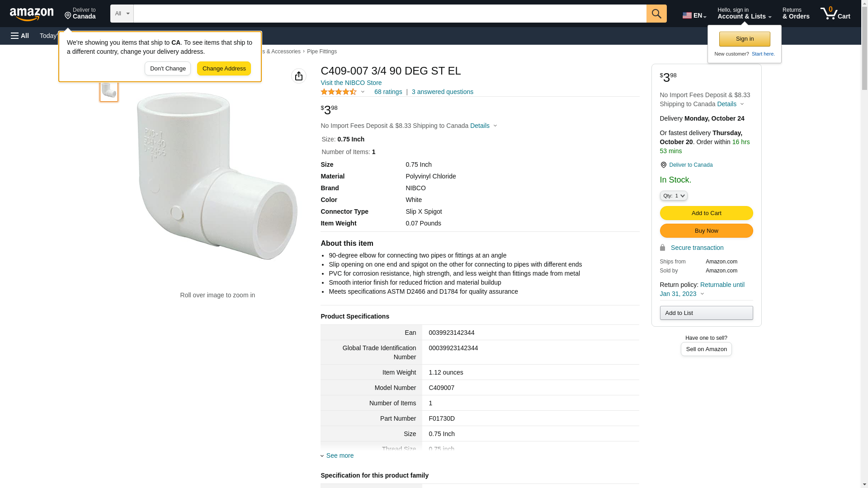
Task: Open the Qty quantity dropdown
Action: [x=674, y=196]
